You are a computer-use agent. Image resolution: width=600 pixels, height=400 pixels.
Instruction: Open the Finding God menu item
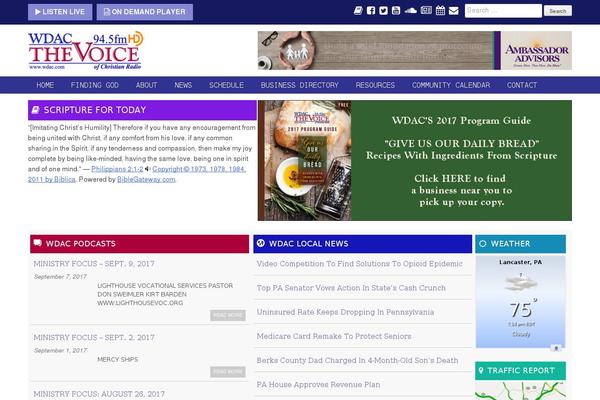point(95,85)
